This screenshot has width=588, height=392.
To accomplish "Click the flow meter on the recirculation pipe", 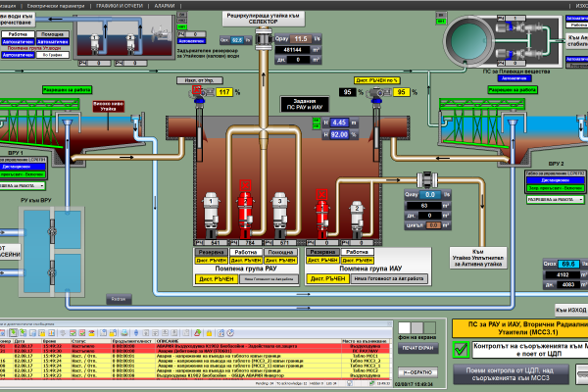I will click(x=264, y=39).
